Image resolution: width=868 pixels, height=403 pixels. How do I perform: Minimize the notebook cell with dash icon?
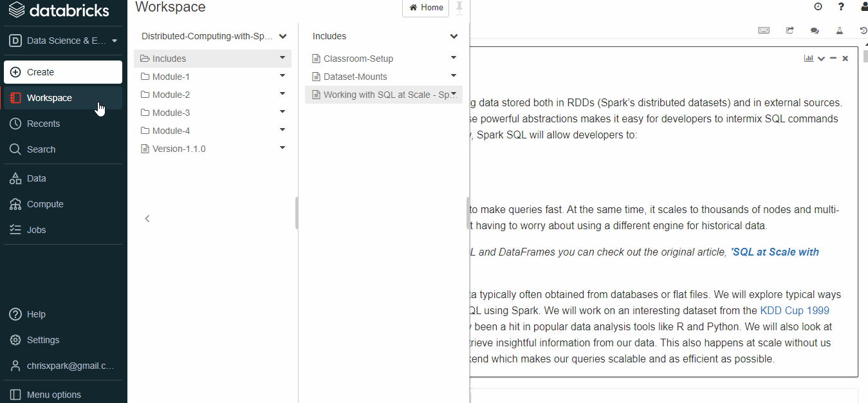(833, 58)
